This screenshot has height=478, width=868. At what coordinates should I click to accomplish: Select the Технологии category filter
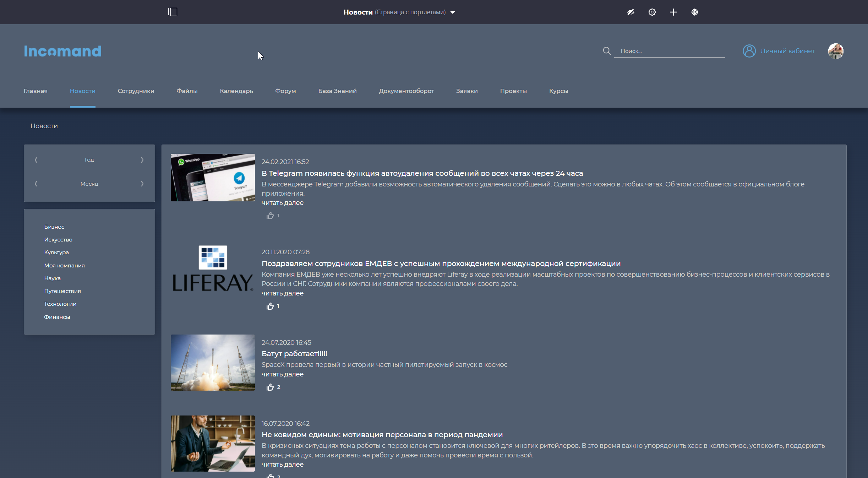[x=60, y=304]
